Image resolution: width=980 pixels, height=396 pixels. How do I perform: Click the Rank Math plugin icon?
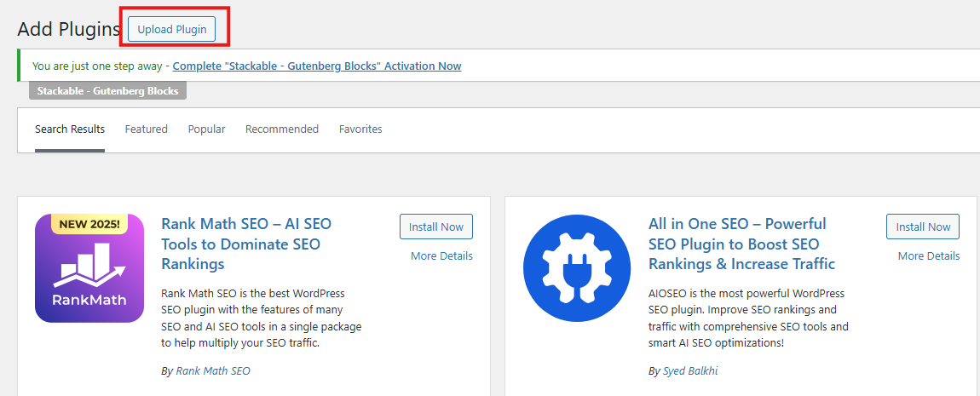pyautogui.click(x=89, y=268)
